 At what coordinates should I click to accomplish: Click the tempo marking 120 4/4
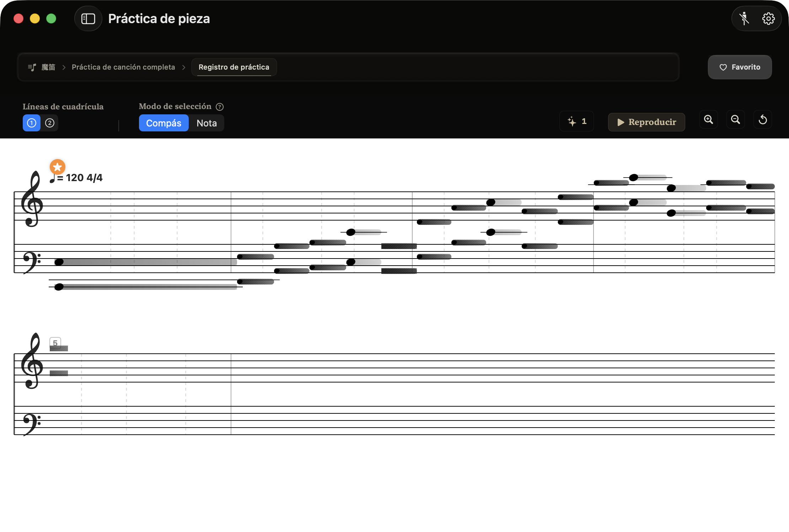pyautogui.click(x=76, y=178)
